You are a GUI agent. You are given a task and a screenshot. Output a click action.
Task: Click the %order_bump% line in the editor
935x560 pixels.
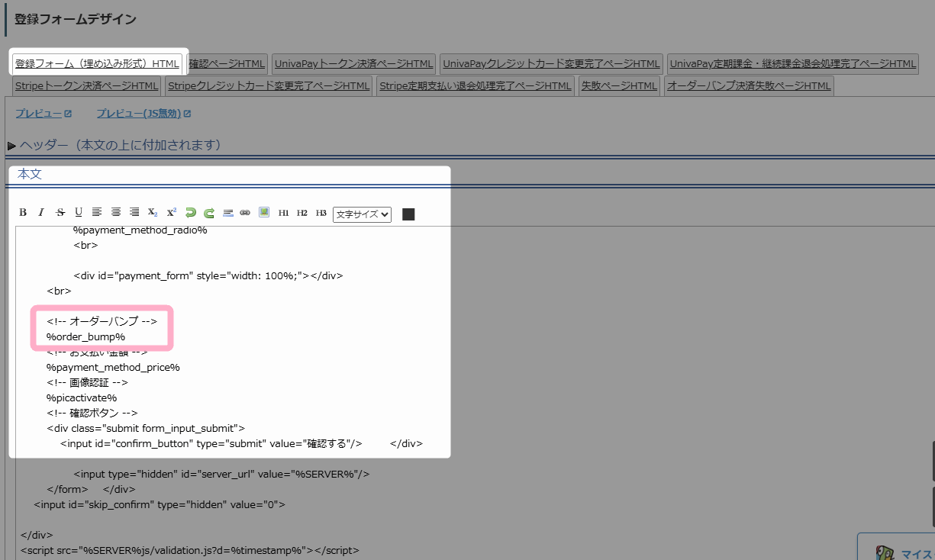(x=85, y=336)
